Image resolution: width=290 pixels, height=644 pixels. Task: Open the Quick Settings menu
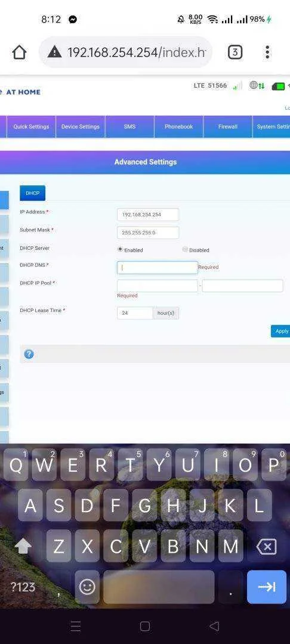tap(31, 126)
